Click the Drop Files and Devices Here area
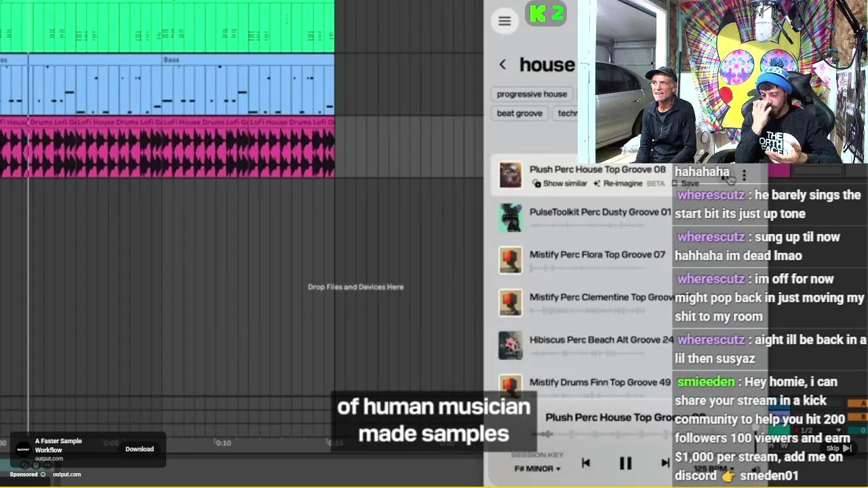Viewport: 868px width, 488px height. pos(355,287)
